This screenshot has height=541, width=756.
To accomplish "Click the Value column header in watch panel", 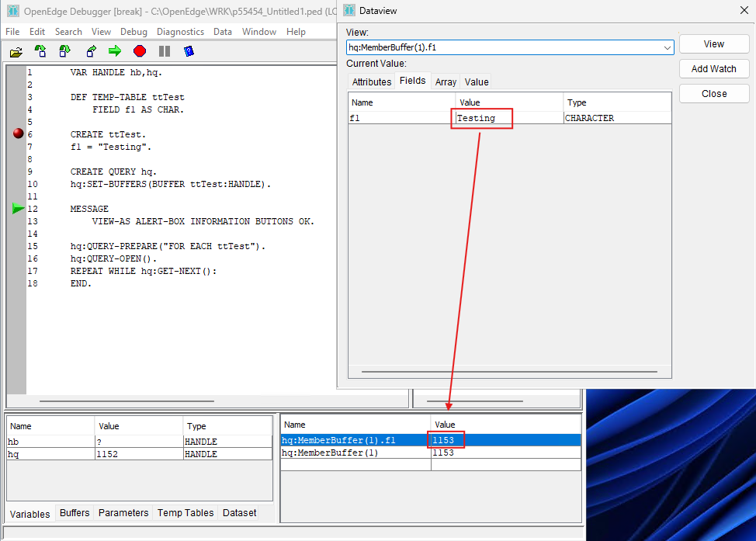I will [x=506, y=425].
